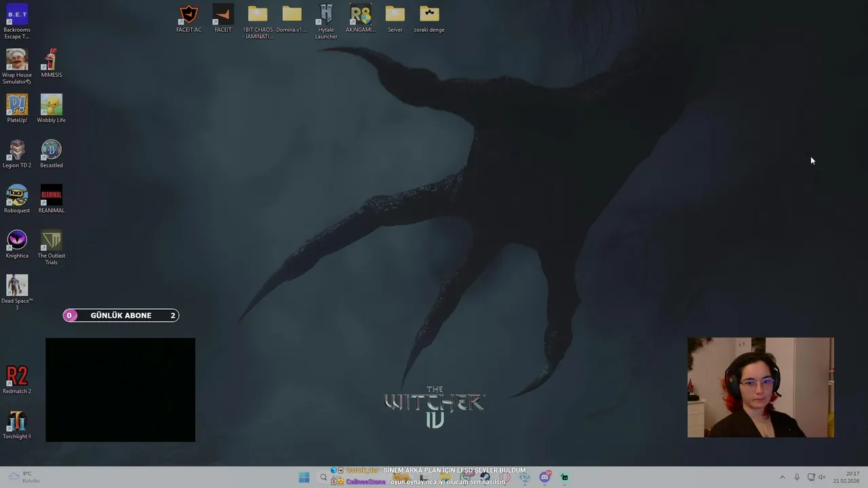Click the 'oyun oynayınca iyi olucam' chat message
Image resolution: width=868 pixels, height=488 pixels.
coord(419,482)
